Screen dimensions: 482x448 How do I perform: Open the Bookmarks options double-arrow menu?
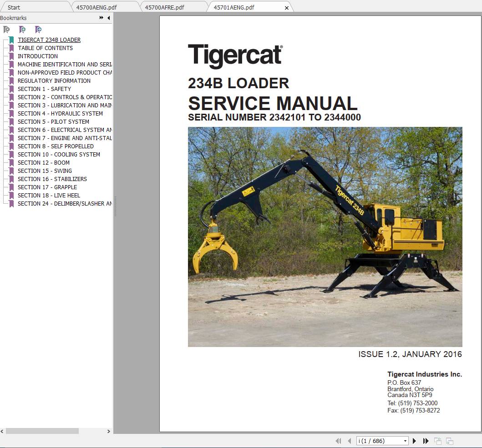tap(101, 18)
